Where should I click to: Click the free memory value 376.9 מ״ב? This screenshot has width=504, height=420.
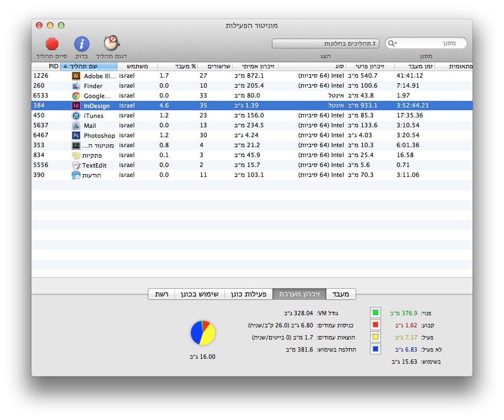click(404, 313)
